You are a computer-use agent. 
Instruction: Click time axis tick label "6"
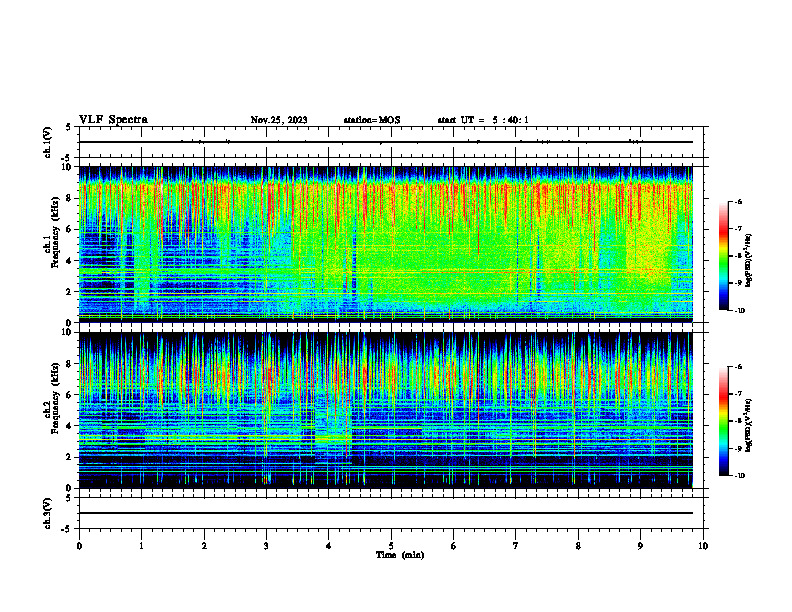[x=453, y=546]
